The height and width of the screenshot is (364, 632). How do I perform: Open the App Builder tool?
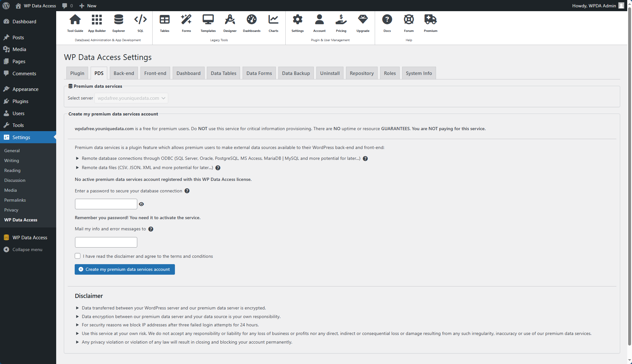point(97,22)
